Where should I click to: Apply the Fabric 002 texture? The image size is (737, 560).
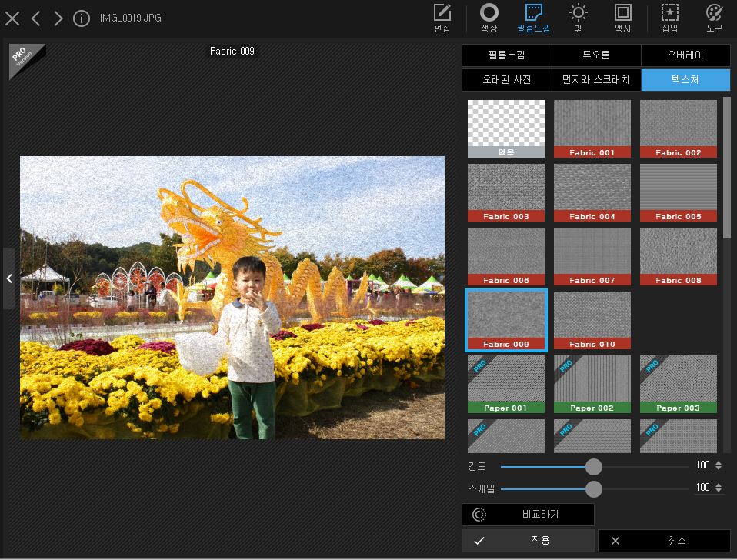click(679, 128)
